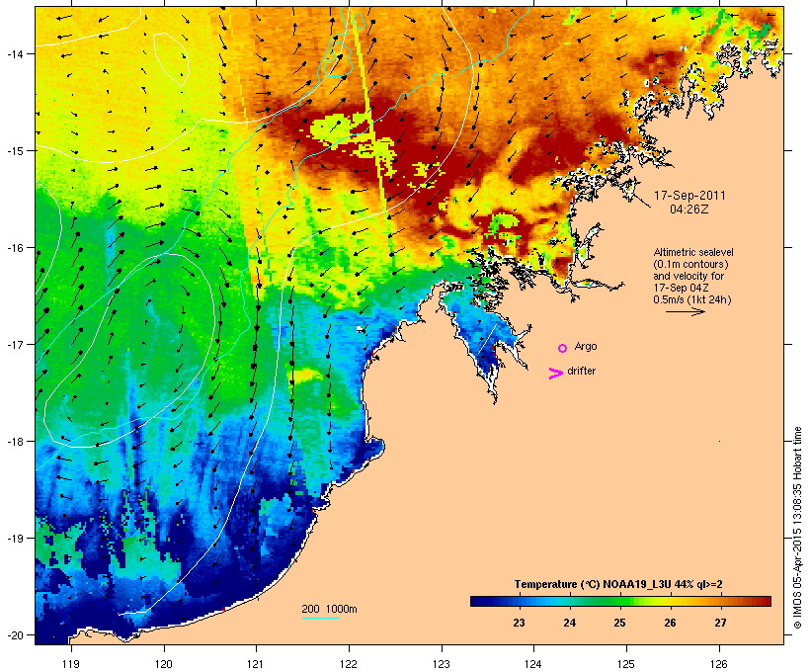
Task: Click the '(0.1m contours)' caption line
Action: tap(690, 264)
